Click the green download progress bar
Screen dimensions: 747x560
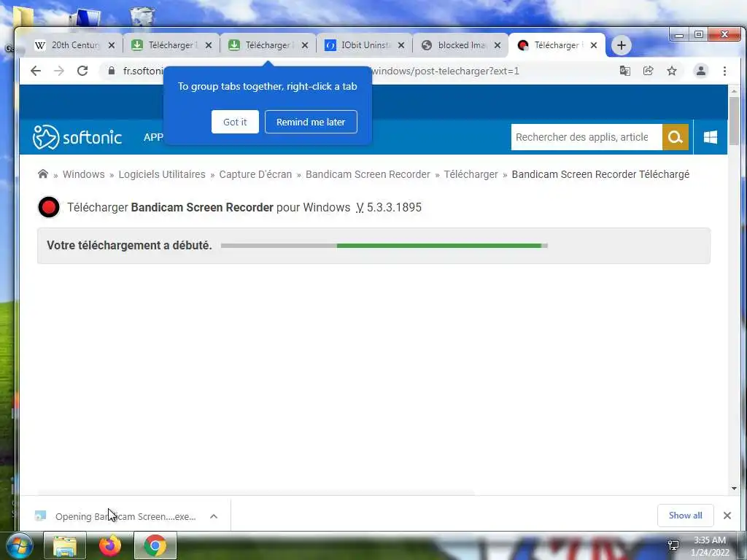(438, 246)
